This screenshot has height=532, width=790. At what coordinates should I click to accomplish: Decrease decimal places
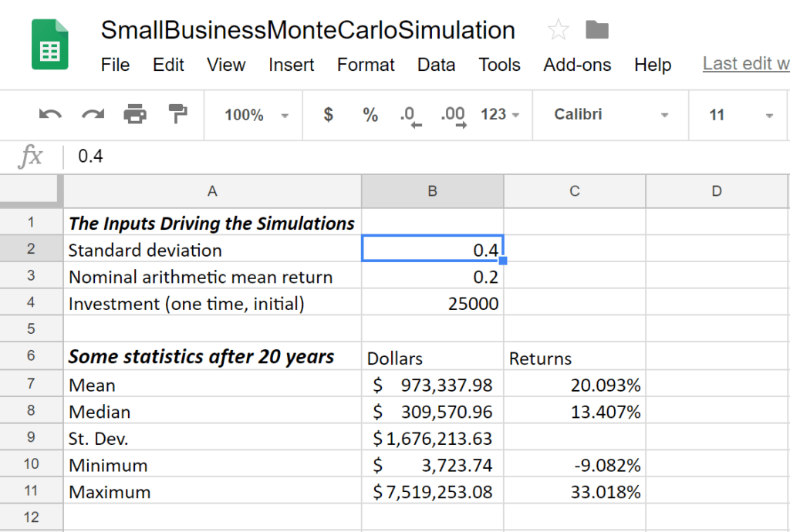coord(410,114)
